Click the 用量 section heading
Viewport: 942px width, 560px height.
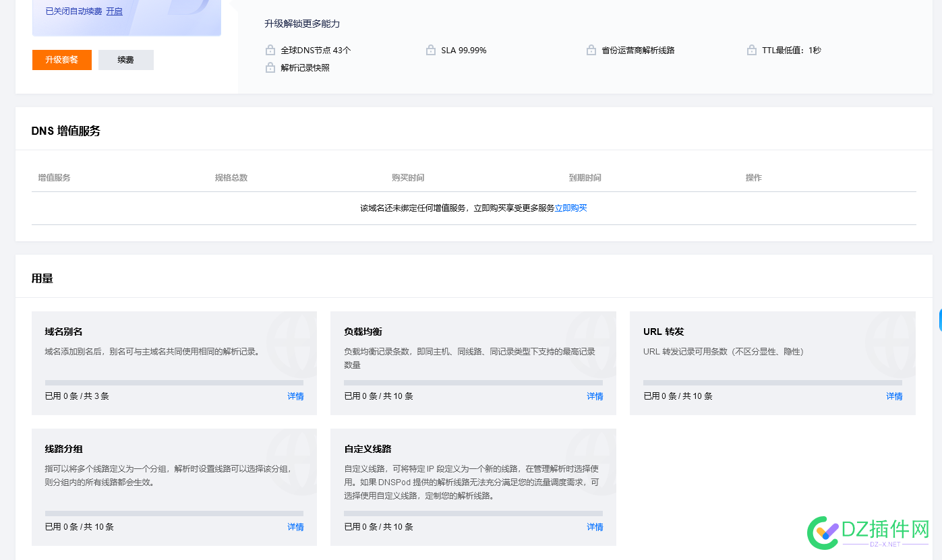coord(42,278)
